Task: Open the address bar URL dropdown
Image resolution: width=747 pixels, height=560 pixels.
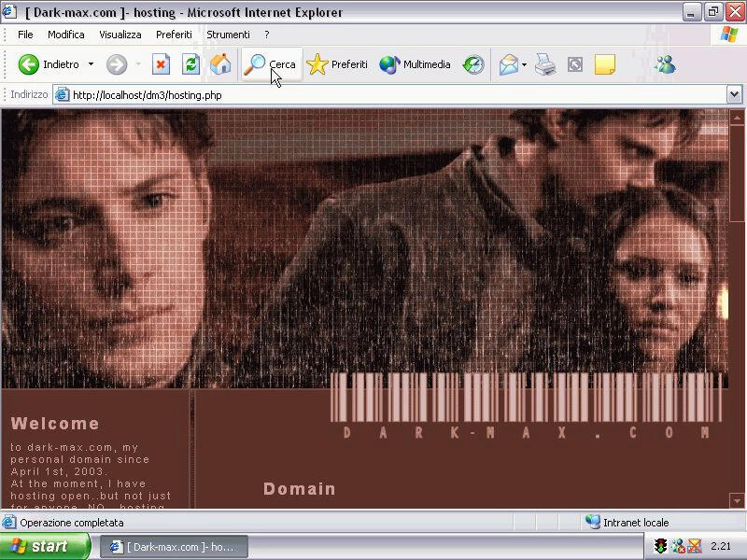Action: click(734, 94)
